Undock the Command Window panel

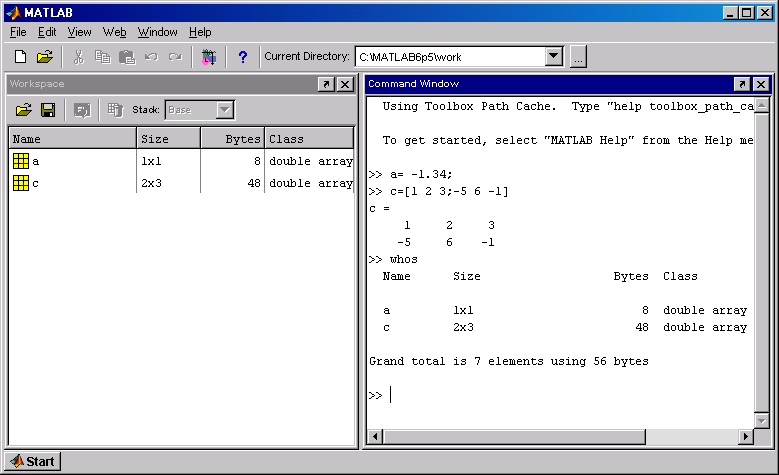point(742,84)
